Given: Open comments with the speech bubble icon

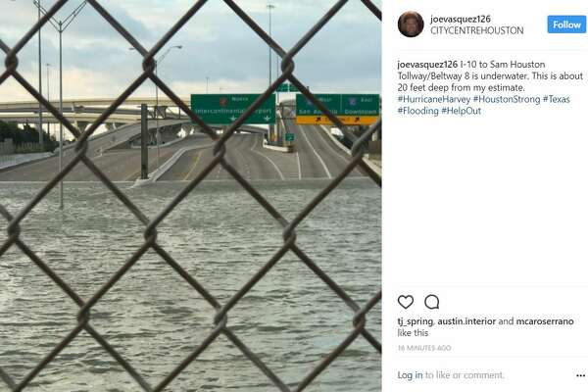Looking at the screenshot, I should click(x=431, y=302).
